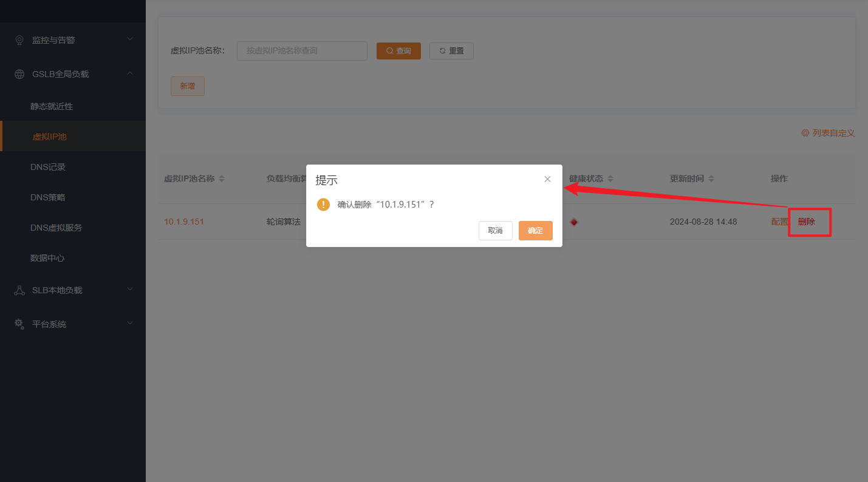Sort by 健康状态 column arrows

click(x=610, y=179)
